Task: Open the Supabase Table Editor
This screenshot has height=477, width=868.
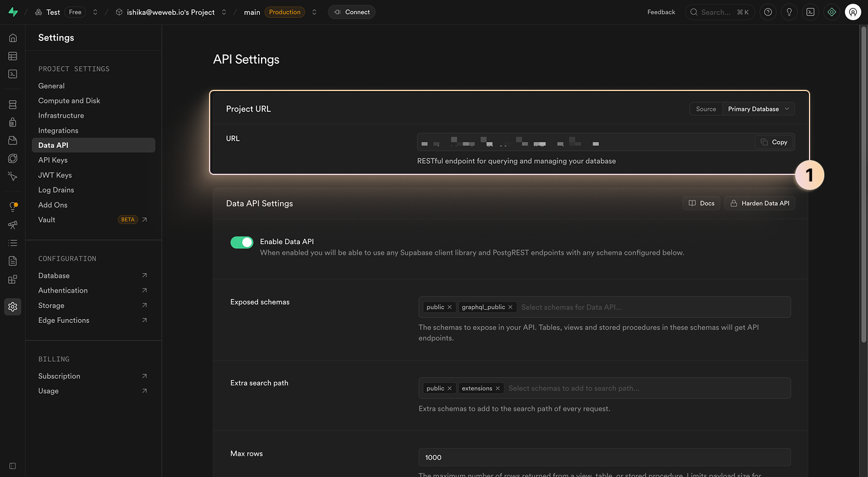Action: [12, 56]
